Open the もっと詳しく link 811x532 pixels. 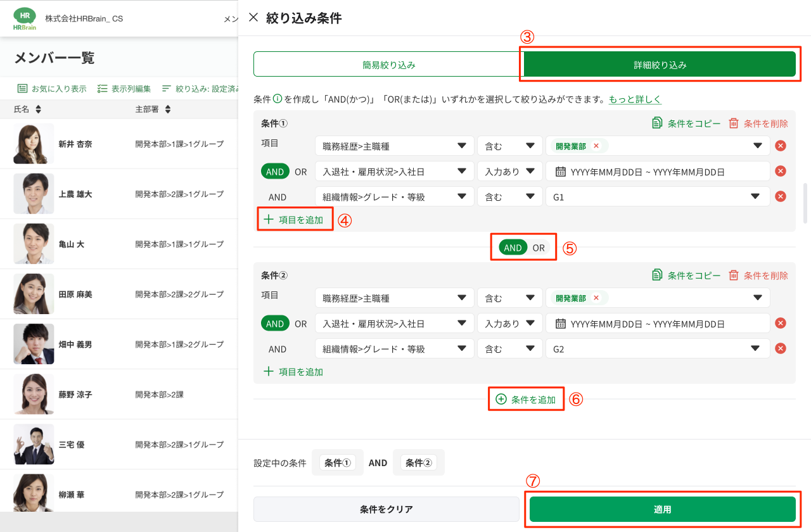(635, 99)
